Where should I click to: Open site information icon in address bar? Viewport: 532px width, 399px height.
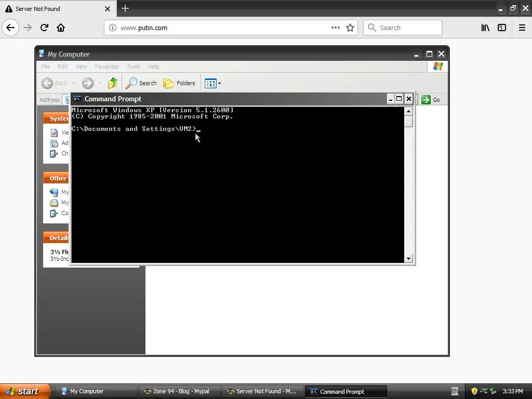[113, 28]
